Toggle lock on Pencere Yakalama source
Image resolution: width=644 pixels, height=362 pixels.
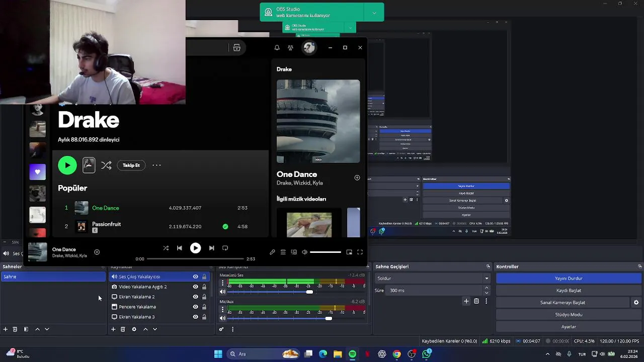[204, 307]
